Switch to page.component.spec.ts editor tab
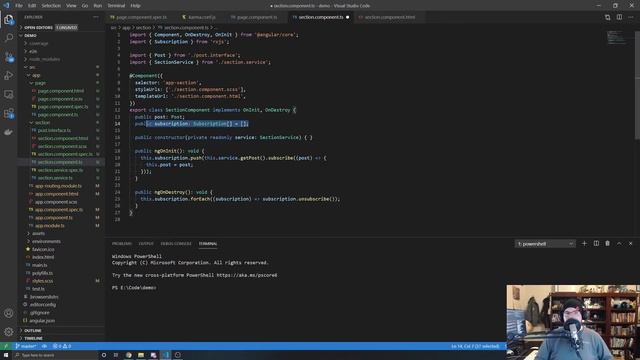This screenshot has width=640, height=360. pyautogui.click(x=141, y=17)
